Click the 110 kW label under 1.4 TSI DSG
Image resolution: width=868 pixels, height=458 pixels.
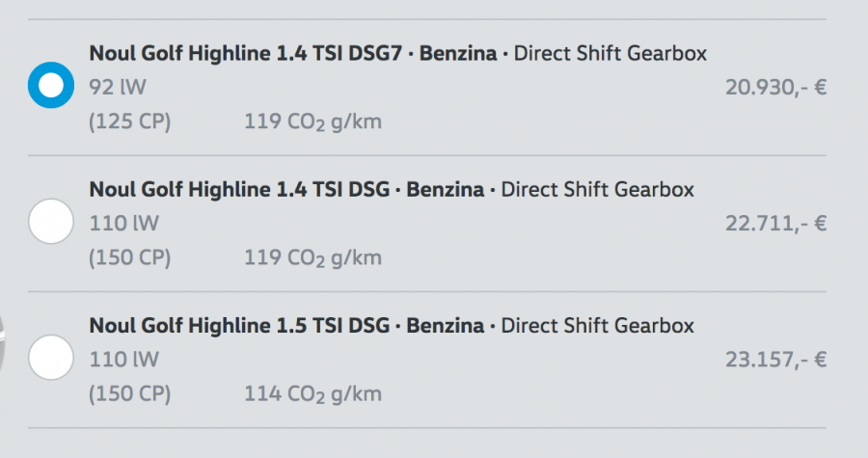[123, 225]
